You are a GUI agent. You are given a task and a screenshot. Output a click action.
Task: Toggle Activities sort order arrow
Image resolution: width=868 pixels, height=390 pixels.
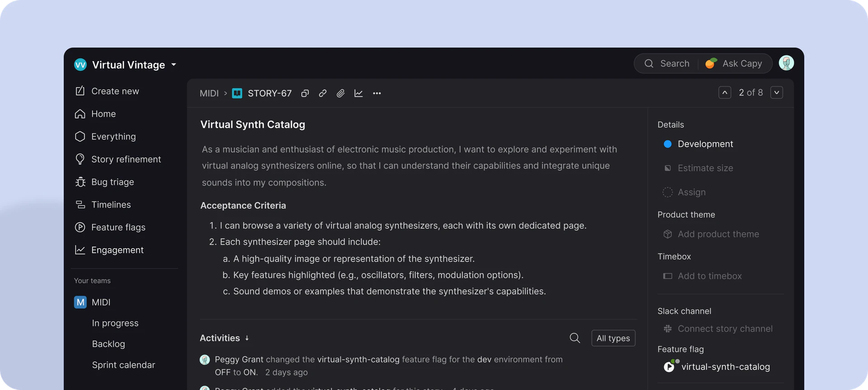click(247, 338)
